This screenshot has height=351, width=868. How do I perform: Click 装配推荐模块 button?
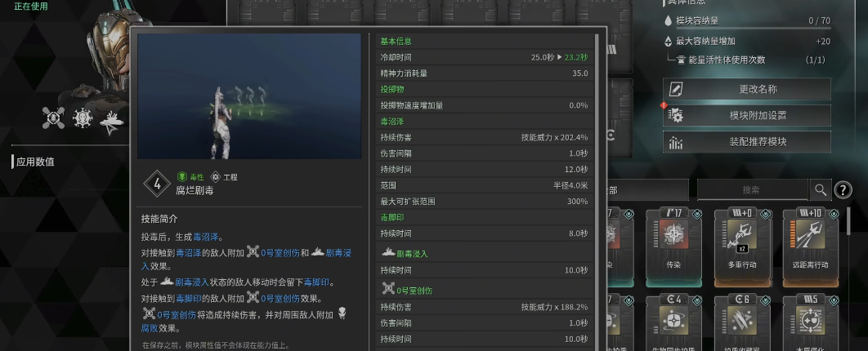[747, 142]
